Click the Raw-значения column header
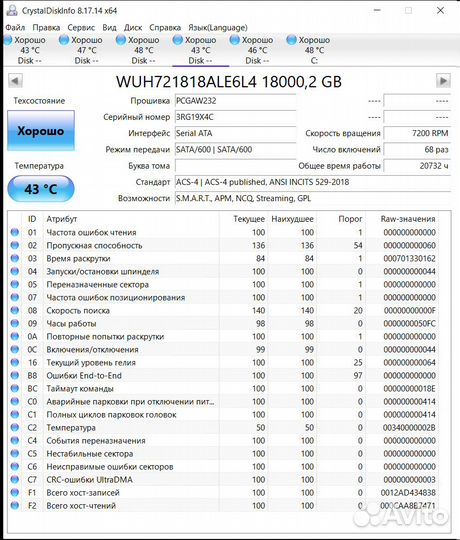 click(x=408, y=219)
